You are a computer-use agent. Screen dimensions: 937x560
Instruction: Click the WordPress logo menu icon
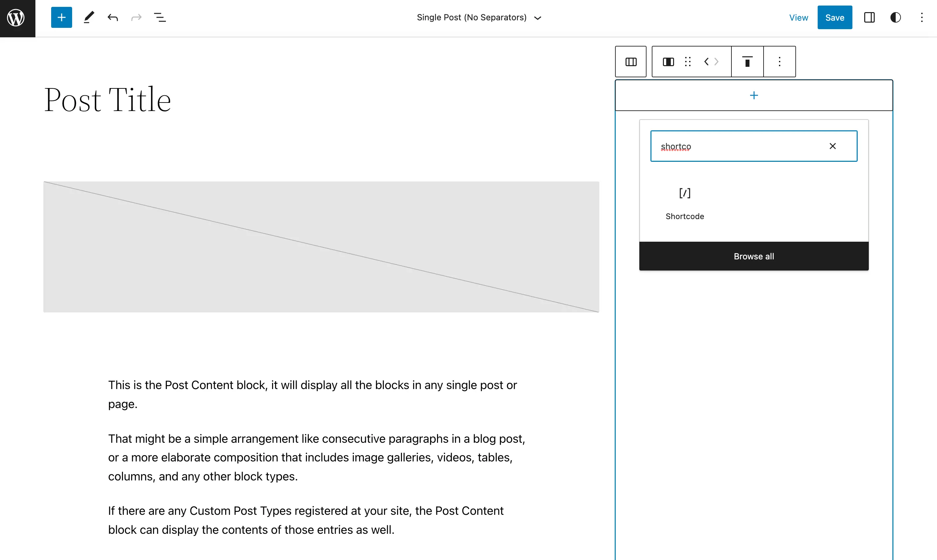[17, 17]
